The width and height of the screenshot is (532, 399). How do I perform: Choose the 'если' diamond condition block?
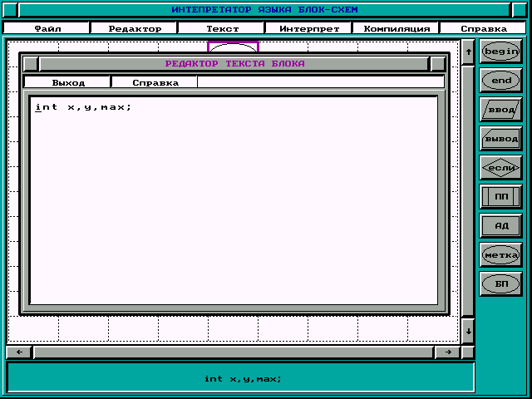coord(501,168)
